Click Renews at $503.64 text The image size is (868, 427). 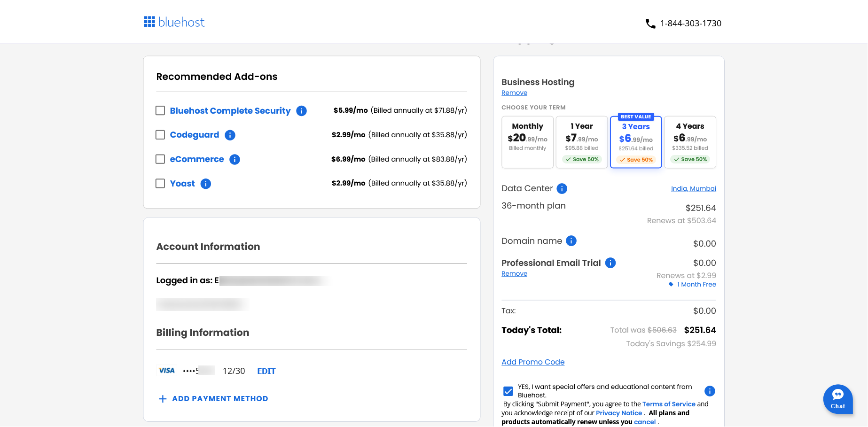coord(681,221)
